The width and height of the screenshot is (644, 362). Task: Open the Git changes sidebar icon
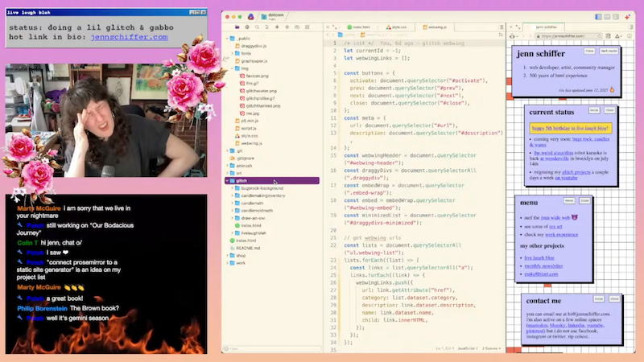267,27
